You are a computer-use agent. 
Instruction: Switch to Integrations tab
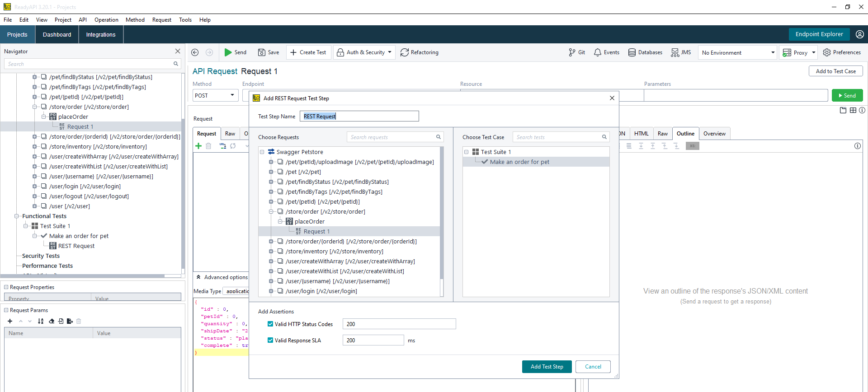pos(101,34)
